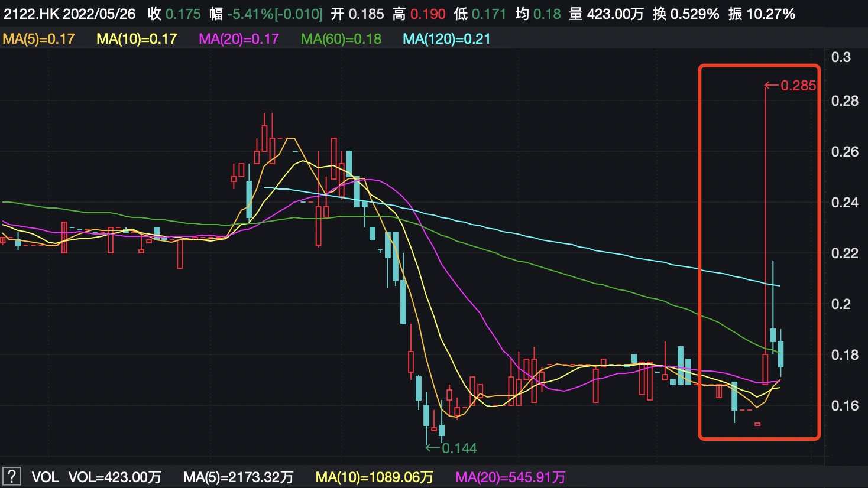
Task: Click the change -5.41%[-0.010] value
Action: click(275, 14)
